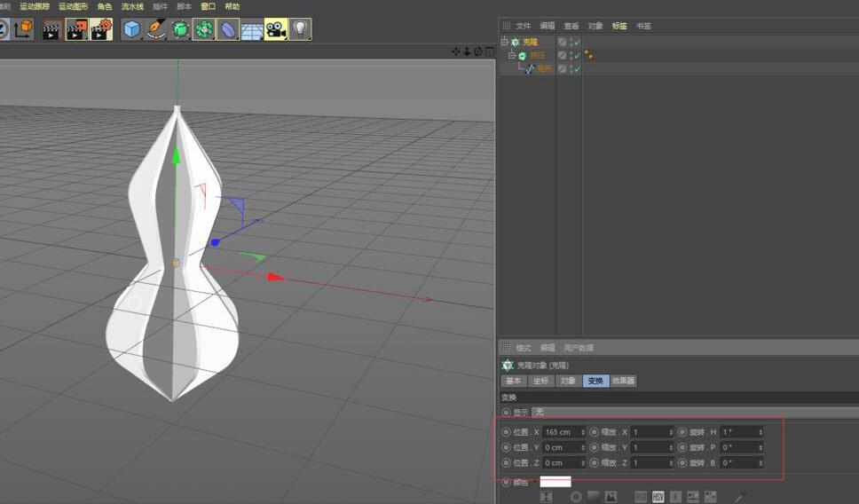Click Position Z stepper arrows
Viewport: 859px width, 504px height.
click(x=583, y=463)
